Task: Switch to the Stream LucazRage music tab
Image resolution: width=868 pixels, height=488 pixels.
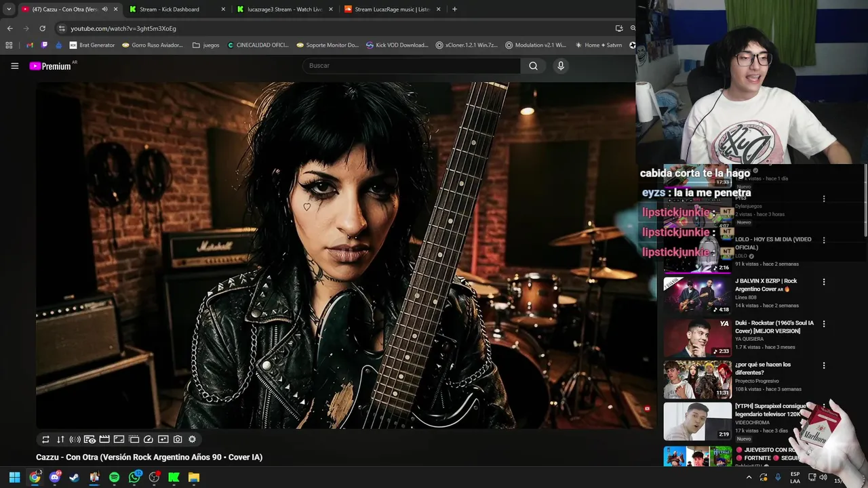Action: tap(393, 9)
